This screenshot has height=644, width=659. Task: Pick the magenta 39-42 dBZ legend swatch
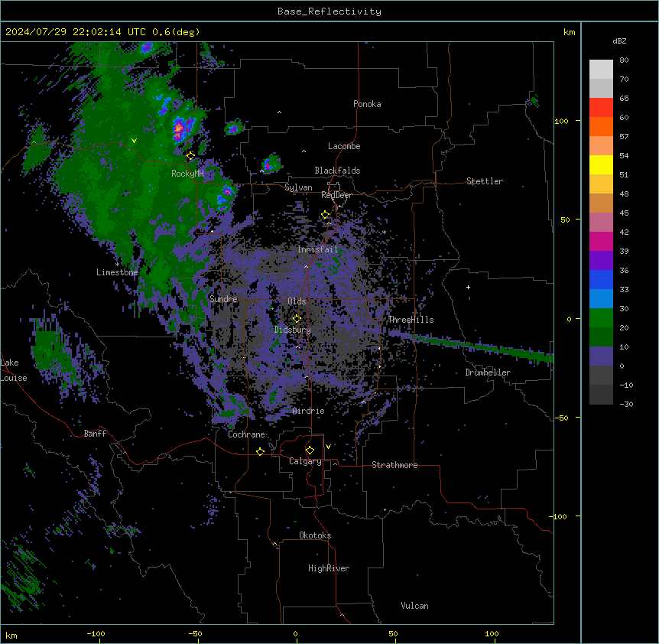tap(601, 241)
